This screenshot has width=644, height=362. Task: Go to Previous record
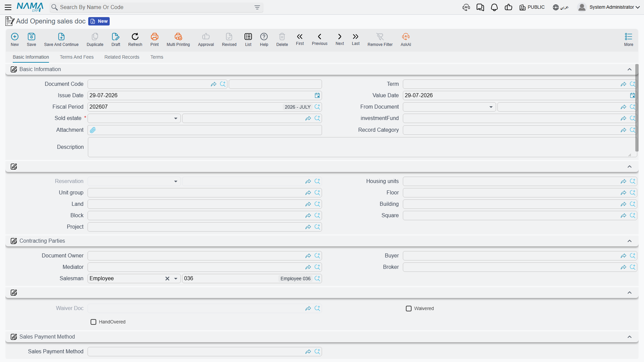click(320, 39)
